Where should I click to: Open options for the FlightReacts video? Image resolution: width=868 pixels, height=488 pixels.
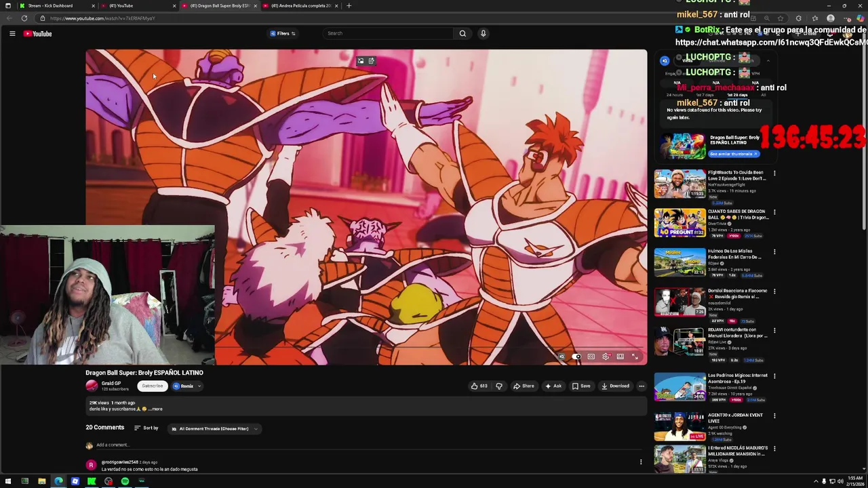774,173
